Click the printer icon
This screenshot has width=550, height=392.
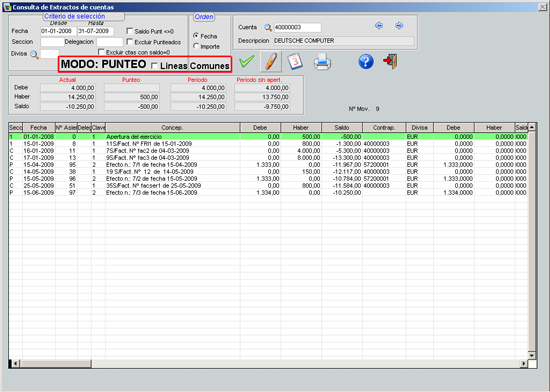[322, 62]
